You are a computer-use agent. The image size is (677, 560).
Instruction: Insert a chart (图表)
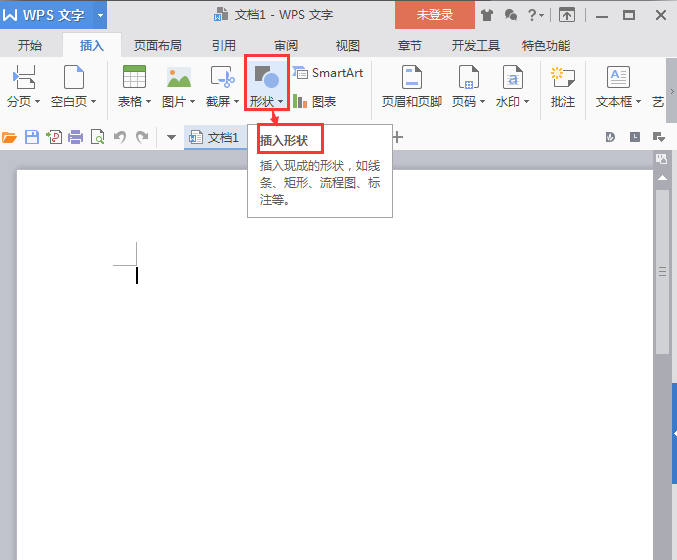(x=315, y=101)
